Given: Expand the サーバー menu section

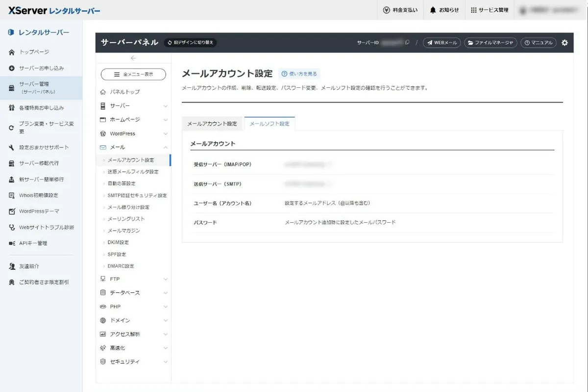Looking at the screenshot, I should click(133, 106).
